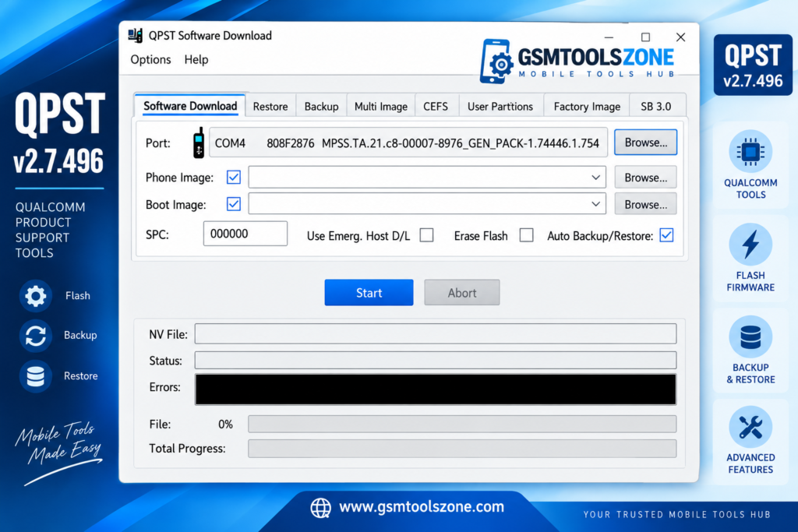Click the Backup label in left sidebar
The height and width of the screenshot is (532, 798).
(80, 335)
